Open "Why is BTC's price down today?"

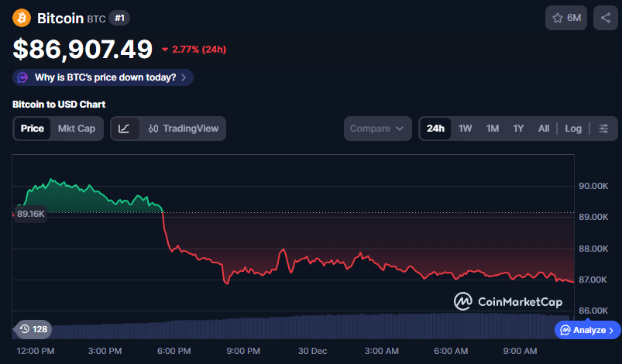103,77
